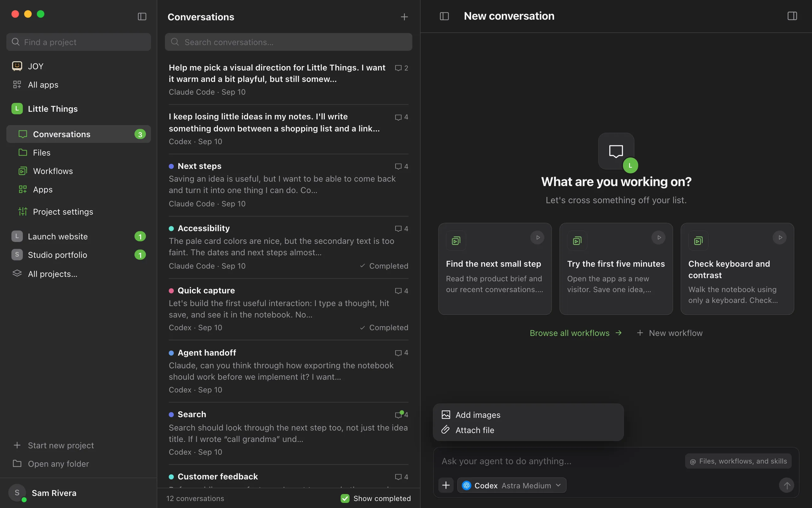Viewport: 812px width, 508px height.
Task: Click Browse all workflows link
Action: (576, 333)
